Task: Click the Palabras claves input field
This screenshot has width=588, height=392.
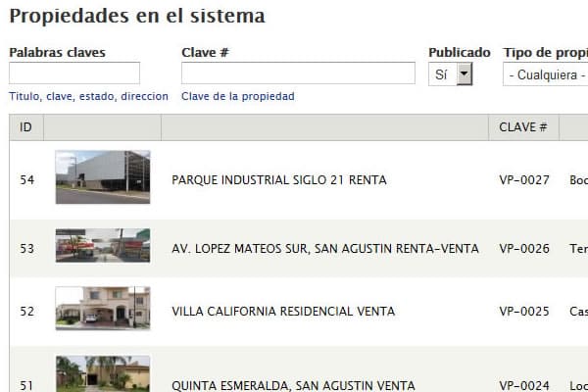Action: tap(74, 73)
